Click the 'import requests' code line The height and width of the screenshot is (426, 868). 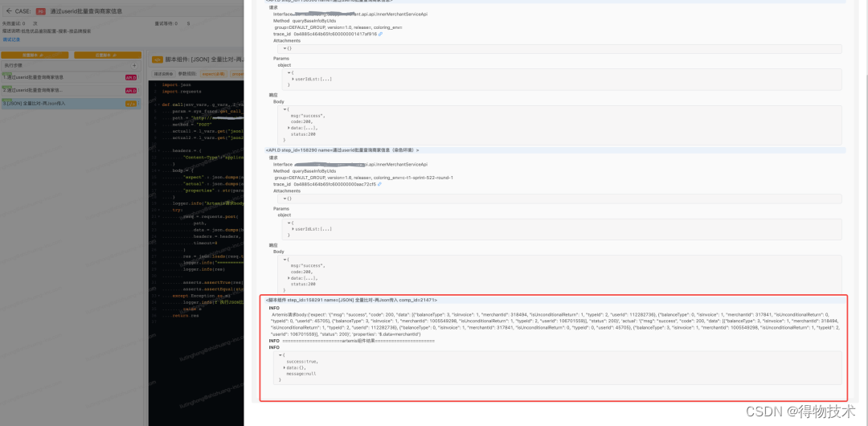click(183, 91)
